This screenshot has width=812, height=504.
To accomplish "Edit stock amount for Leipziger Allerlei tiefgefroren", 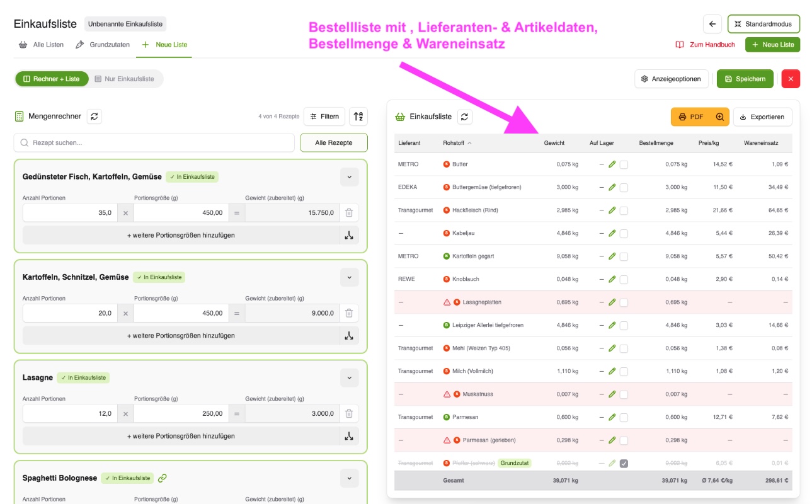I will 612,325.
